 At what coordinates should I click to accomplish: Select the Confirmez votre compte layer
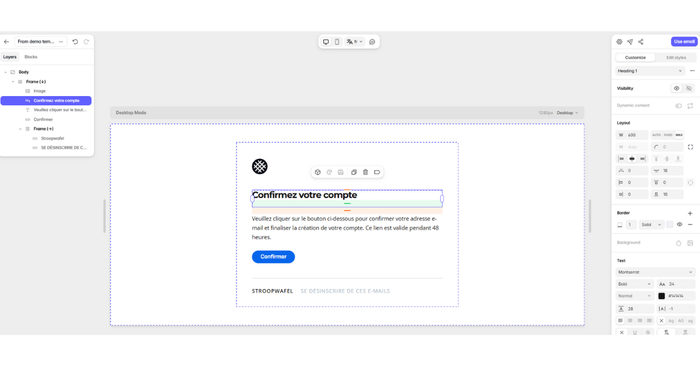(x=46, y=101)
